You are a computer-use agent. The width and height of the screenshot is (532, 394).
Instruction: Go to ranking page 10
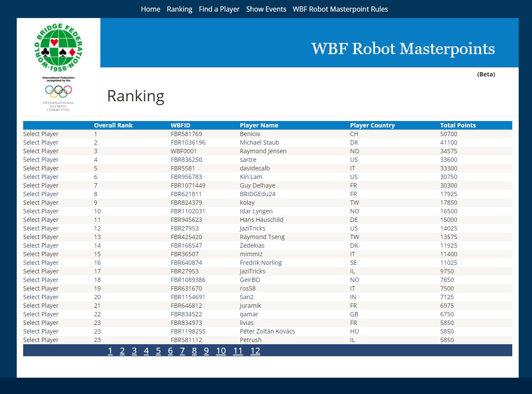[221, 351]
